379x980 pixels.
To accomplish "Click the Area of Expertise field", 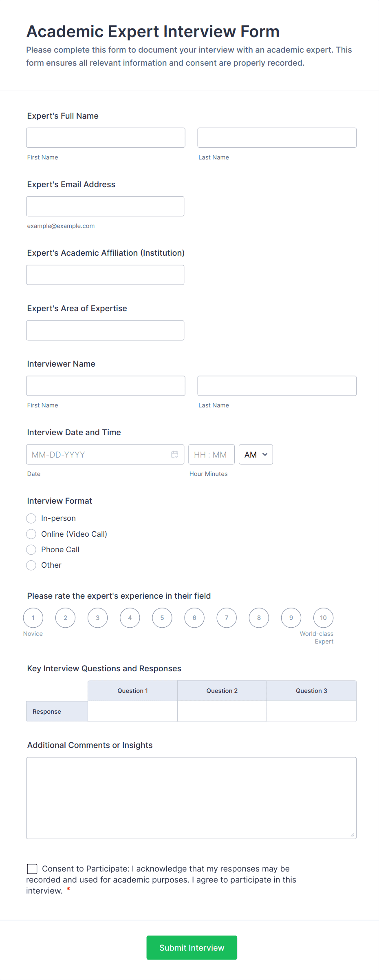I will tap(105, 330).
